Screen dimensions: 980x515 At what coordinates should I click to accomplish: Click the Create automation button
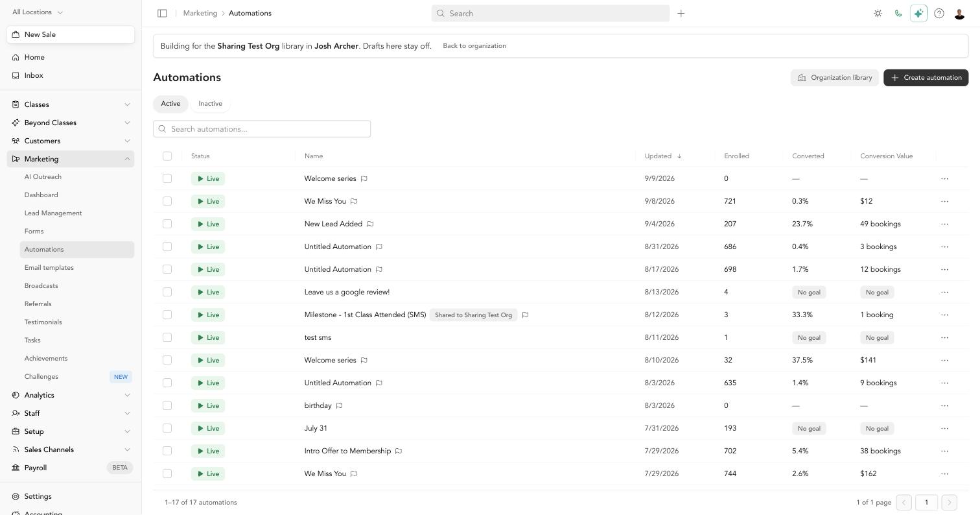click(926, 78)
